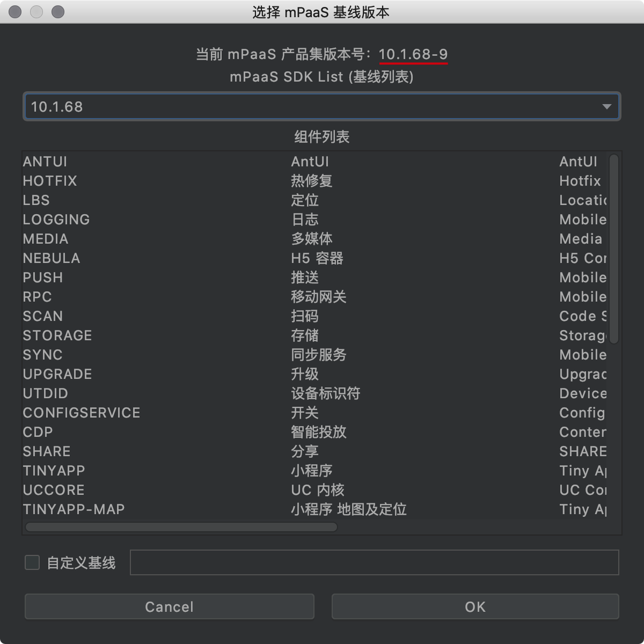Click the vertical scrollbar of component list
This screenshot has width=644, height=644.
coord(614,248)
